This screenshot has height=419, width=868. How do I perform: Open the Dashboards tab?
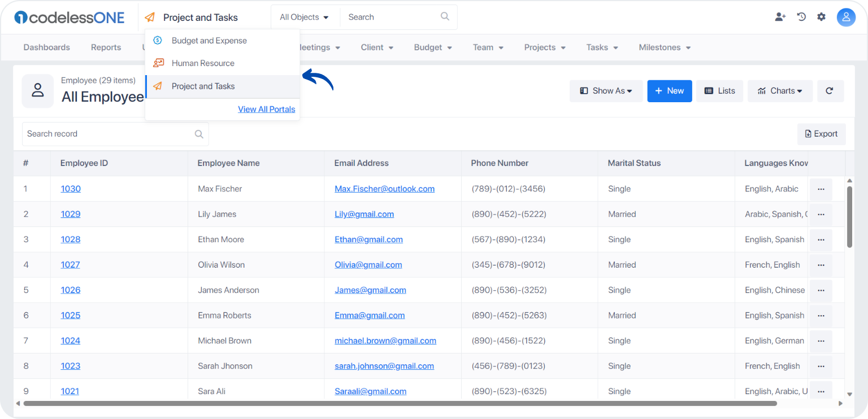(47, 47)
